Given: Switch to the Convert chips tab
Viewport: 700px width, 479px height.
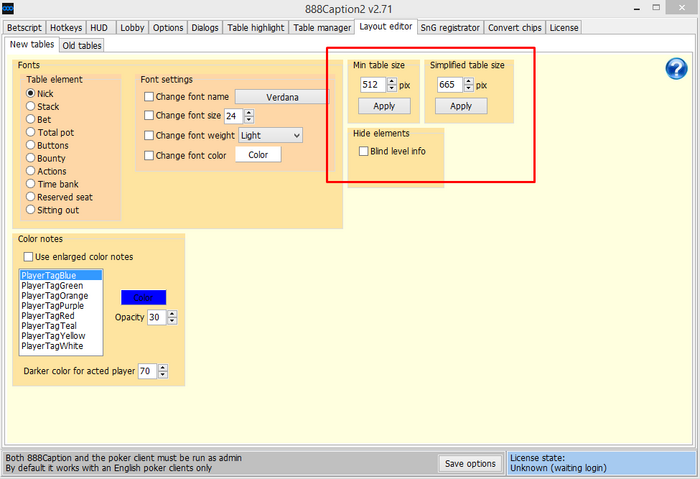Looking at the screenshot, I should click(x=515, y=28).
